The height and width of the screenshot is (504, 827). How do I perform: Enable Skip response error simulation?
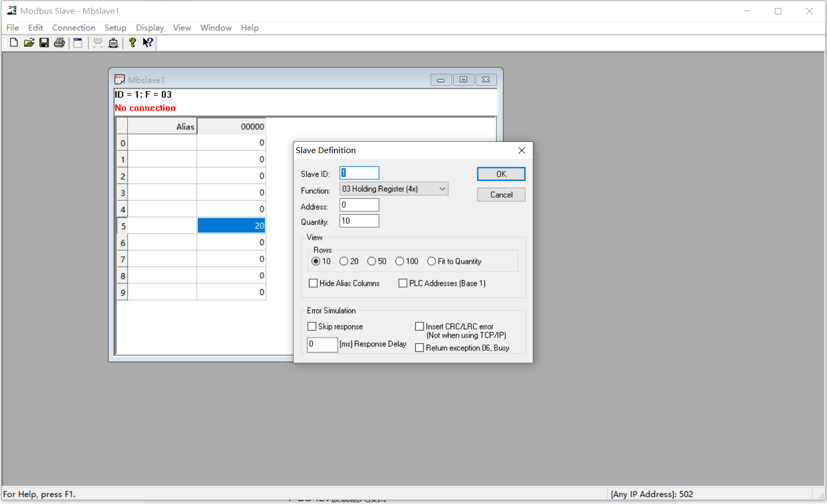312,326
